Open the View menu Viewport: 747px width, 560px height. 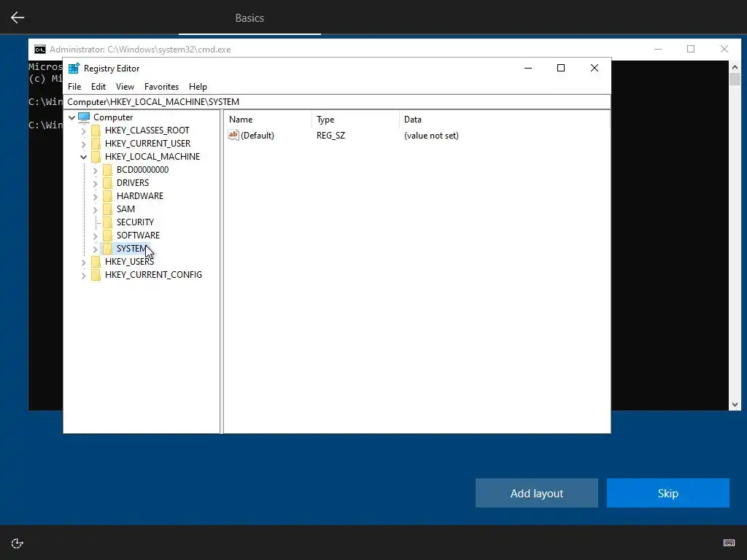(x=125, y=87)
